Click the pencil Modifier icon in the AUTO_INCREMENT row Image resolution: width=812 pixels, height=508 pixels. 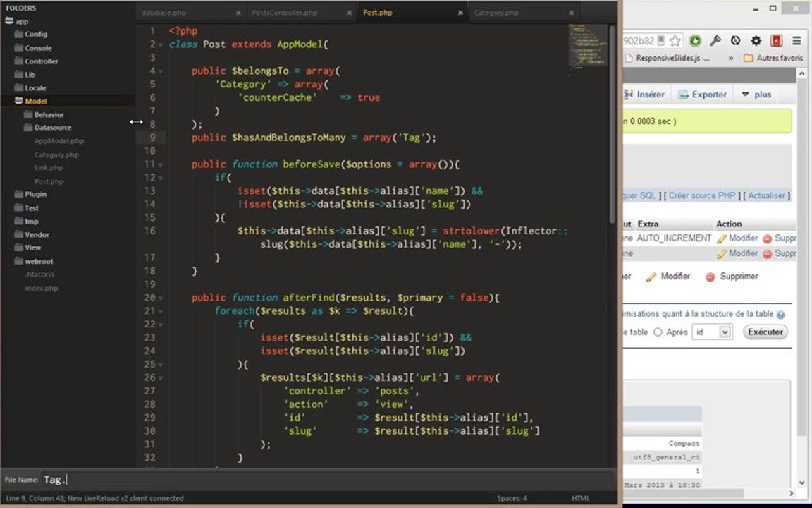pyautogui.click(x=721, y=239)
